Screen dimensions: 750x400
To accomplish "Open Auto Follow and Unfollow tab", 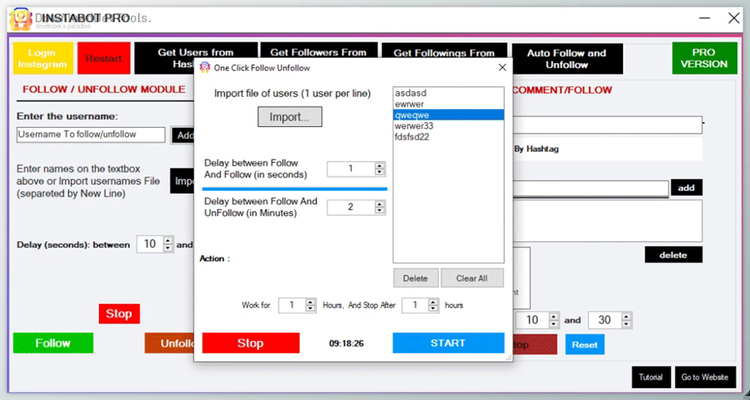I will point(567,58).
